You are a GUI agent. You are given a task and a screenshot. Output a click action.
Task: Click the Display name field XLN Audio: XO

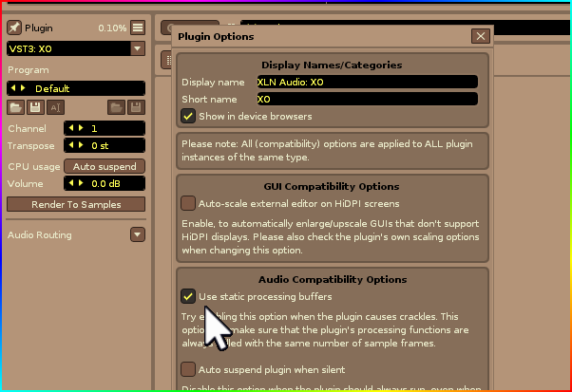coord(368,82)
